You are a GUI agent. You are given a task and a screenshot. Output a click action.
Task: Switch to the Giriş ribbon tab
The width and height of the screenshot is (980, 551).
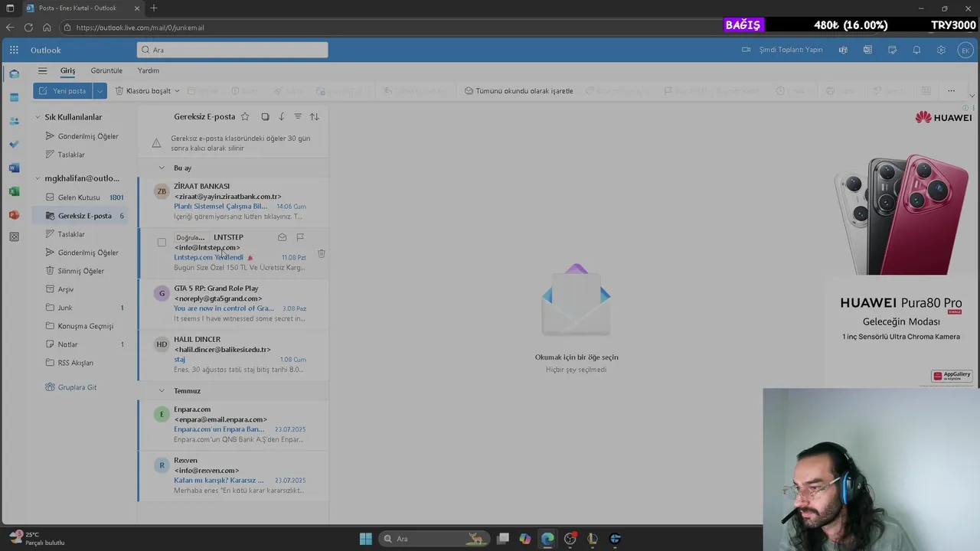click(x=68, y=70)
